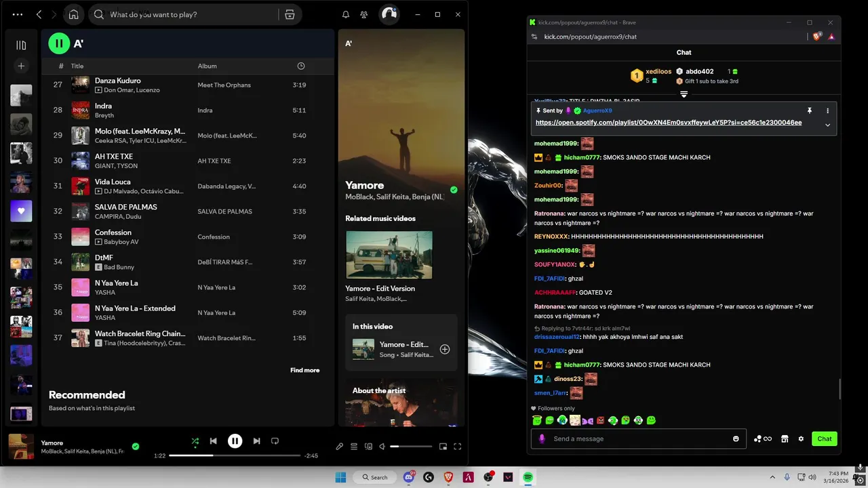Image resolution: width=868 pixels, height=488 pixels.
Task: Collapse Kick gift leaderboard handle
Action: tap(684, 94)
